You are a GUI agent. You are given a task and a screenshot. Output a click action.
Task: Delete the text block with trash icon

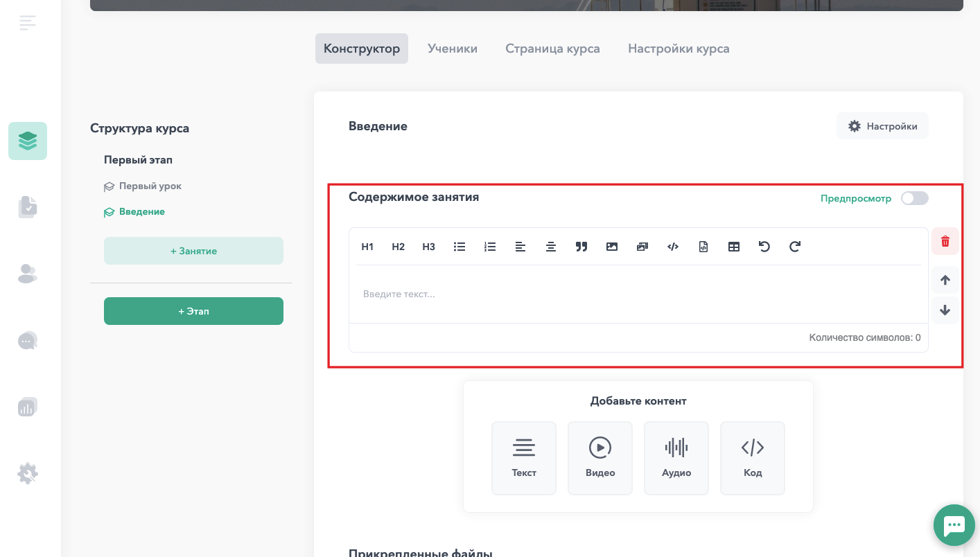click(945, 242)
